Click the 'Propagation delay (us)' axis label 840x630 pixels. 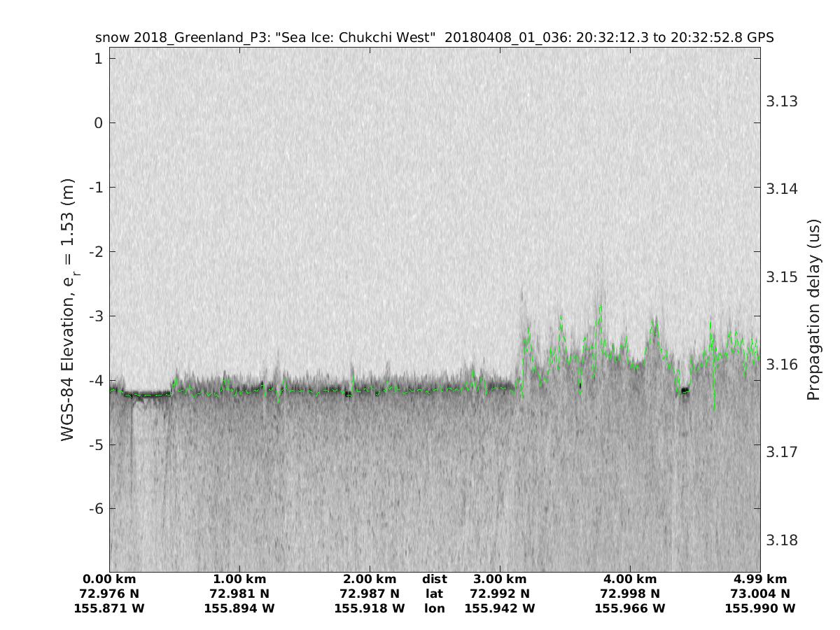pos(813,309)
